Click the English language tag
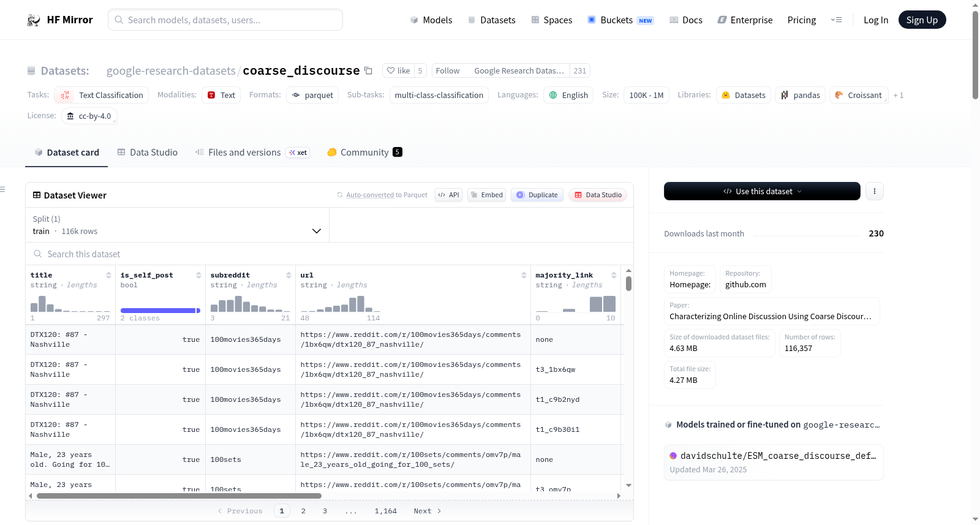The height and width of the screenshot is (525, 980). [568, 95]
